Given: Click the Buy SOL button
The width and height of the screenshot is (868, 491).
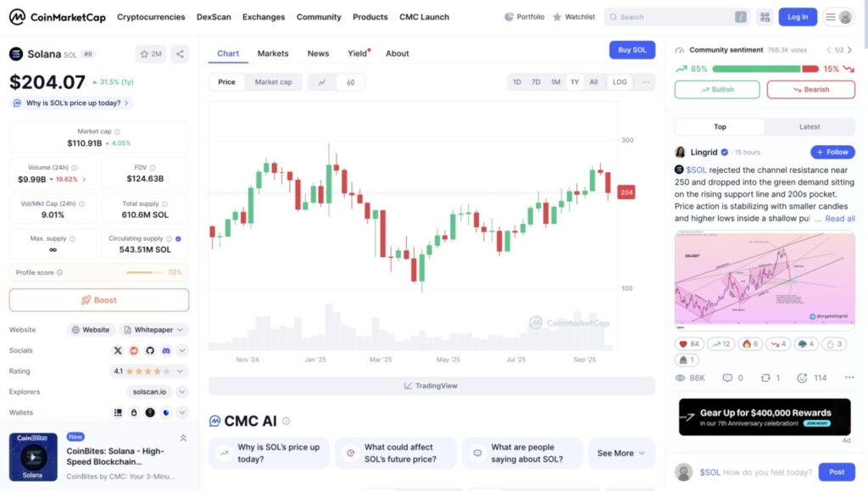Looking at the screenshot, I should (632, 50).
